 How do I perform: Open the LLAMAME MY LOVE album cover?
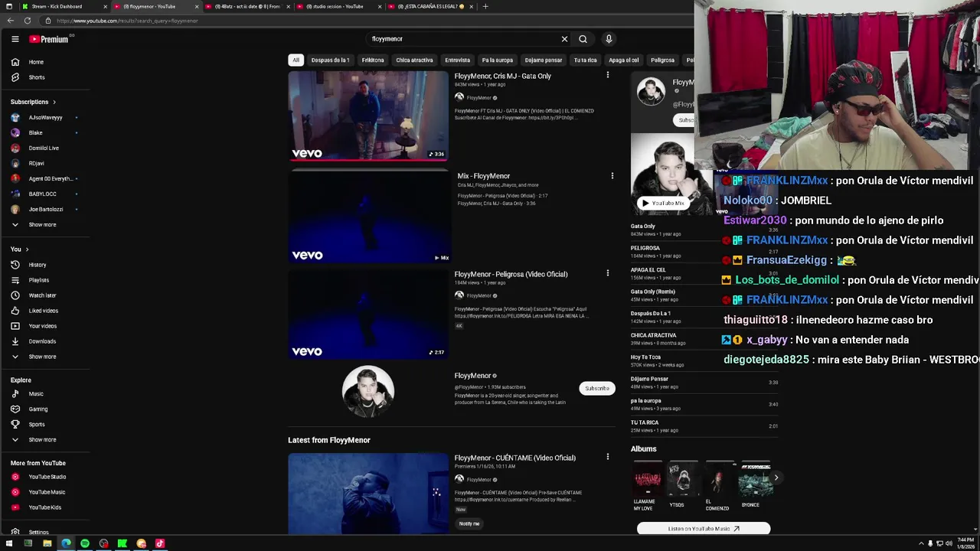(647, 478)
